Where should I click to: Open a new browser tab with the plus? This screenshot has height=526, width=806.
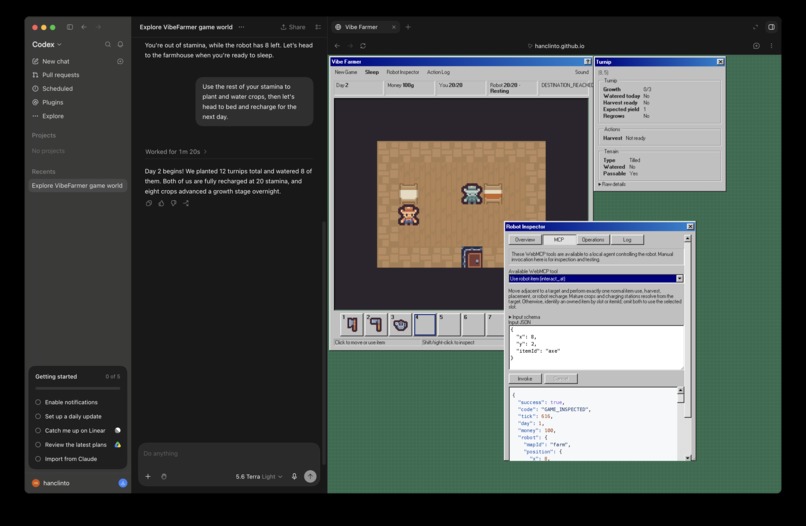[x=408, y=27]
